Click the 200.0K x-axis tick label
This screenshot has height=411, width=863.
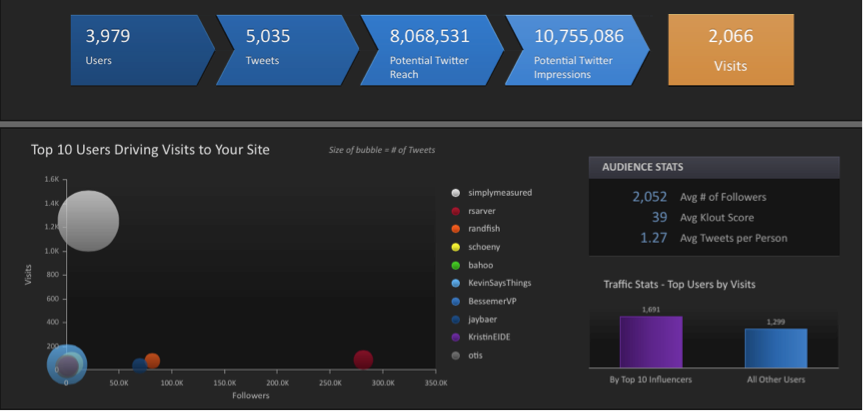pyautogui.click(x=277, y=382)
